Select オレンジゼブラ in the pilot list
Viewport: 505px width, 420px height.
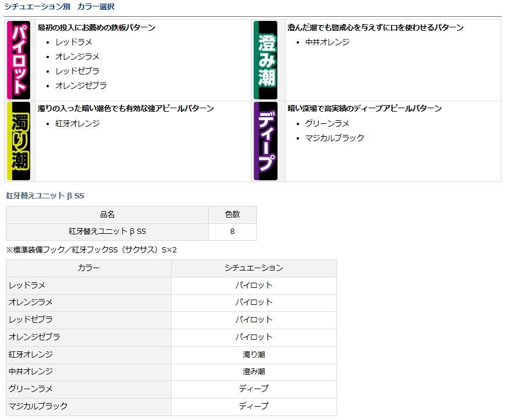[81, 86]
